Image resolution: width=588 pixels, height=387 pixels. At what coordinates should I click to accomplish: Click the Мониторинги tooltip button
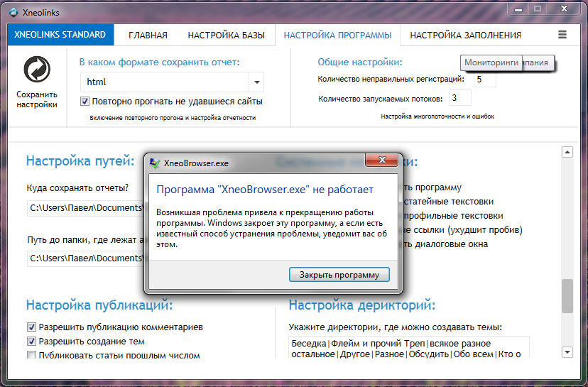tap(491, 62)
